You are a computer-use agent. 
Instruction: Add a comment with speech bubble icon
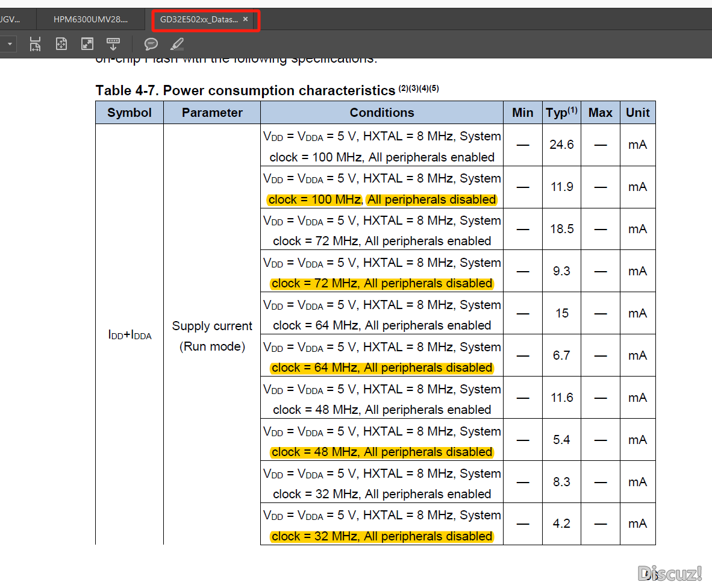[x=151, y=44]
